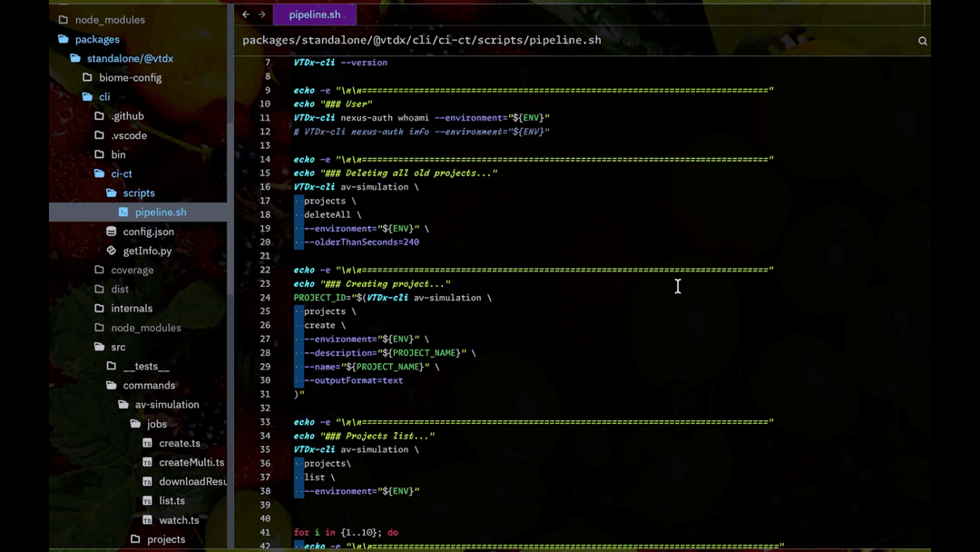Click the TypeScript icon next to create.ts
The height and width of the screenshot is (552, 980).
[147, 443]
